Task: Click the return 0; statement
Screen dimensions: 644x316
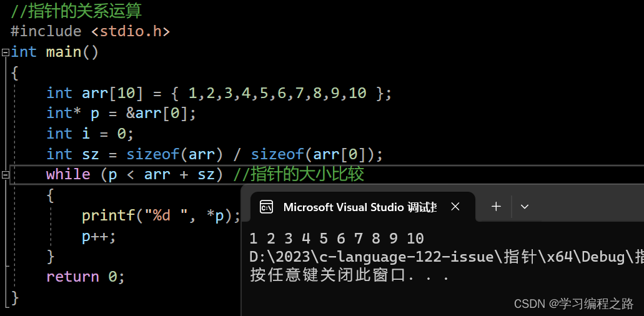Action: coord(86,277)
